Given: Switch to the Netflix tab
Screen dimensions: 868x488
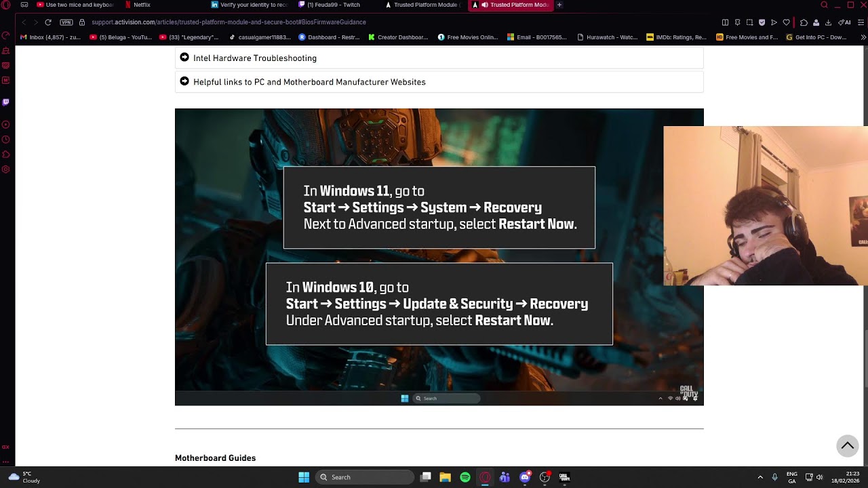Looking at the screenshot, I should click(x=138, y=5).
